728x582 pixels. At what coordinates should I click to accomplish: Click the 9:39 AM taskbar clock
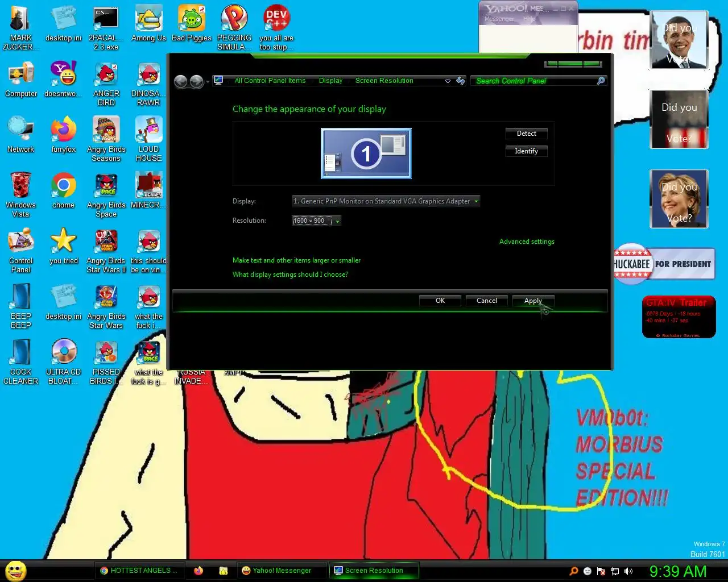678,571
